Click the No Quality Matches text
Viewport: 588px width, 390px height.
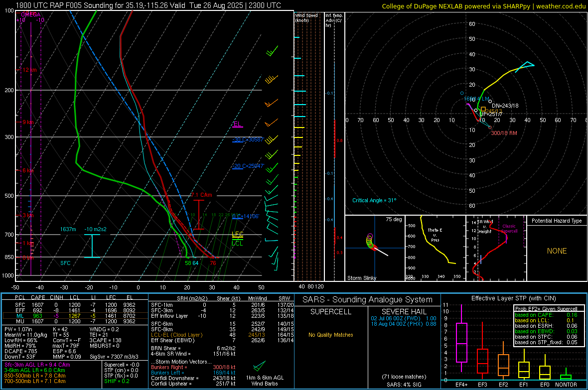(331, 335)
